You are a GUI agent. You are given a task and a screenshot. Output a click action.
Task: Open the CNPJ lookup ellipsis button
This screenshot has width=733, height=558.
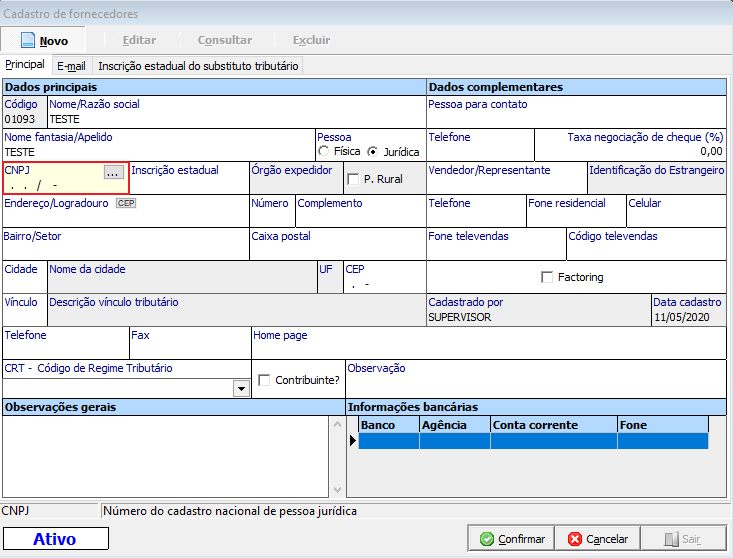click(116, 172)
